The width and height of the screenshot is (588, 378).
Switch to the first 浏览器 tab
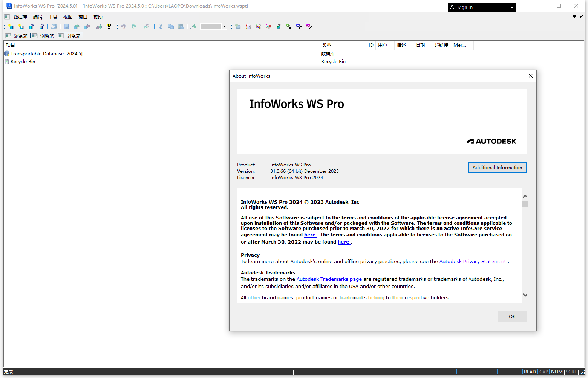[17, 36]
